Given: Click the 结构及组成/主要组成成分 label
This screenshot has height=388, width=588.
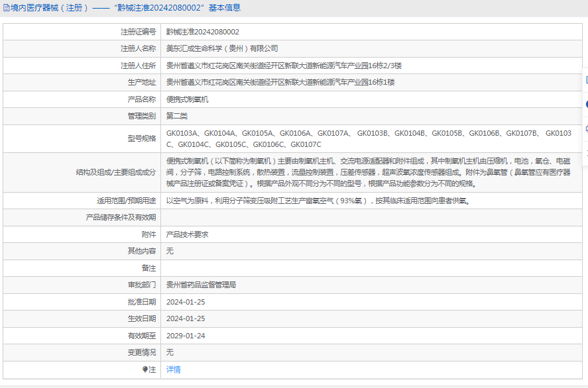Looking at the screenshot, I should click(116, 172).
